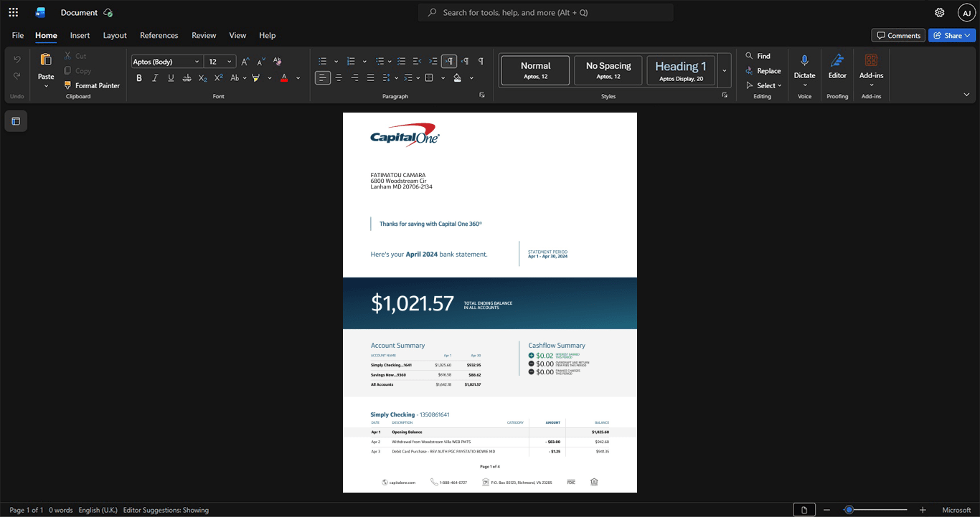Click the Redo arrow icon

17,76
